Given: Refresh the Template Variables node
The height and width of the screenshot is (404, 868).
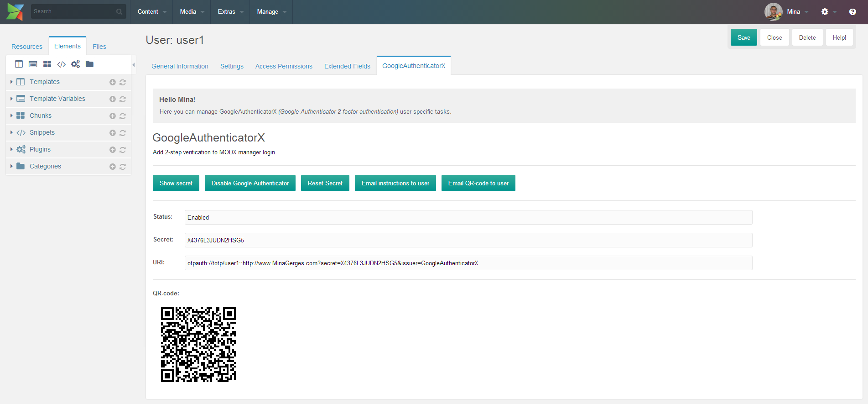Looking at the screenshot, I should click(x=123, y=99).
